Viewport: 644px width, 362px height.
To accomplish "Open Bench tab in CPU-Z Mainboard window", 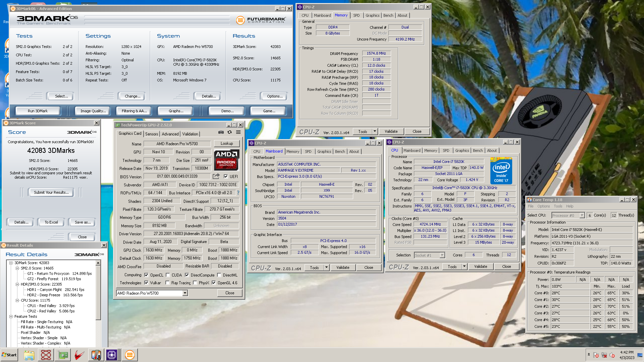I will tap(340, 152).
